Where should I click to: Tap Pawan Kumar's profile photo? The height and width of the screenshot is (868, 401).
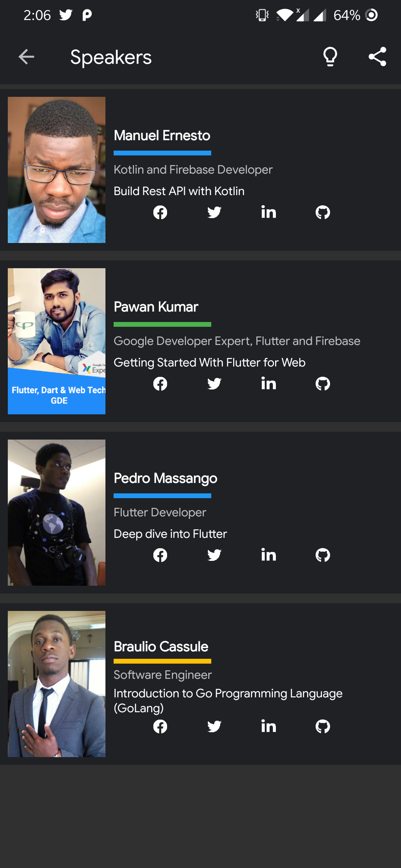click(x=56, y=341)
